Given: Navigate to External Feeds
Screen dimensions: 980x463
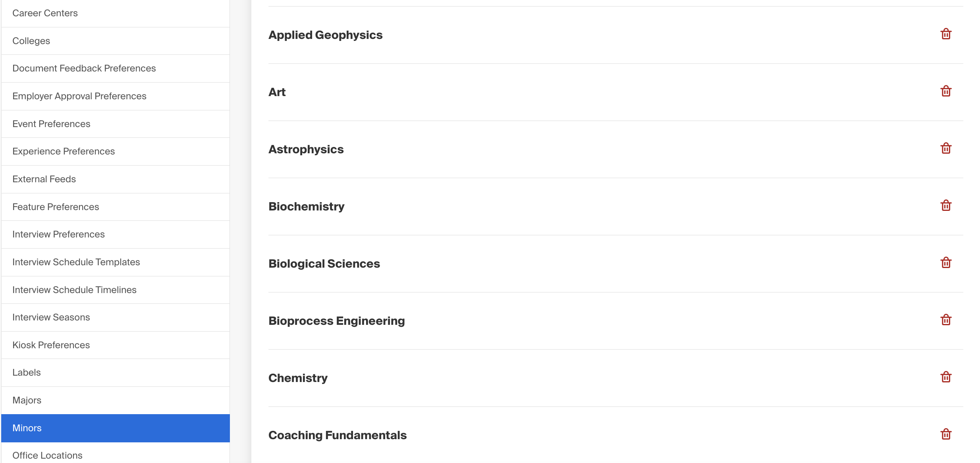Looking at the screenshot, I should (116, 179).
